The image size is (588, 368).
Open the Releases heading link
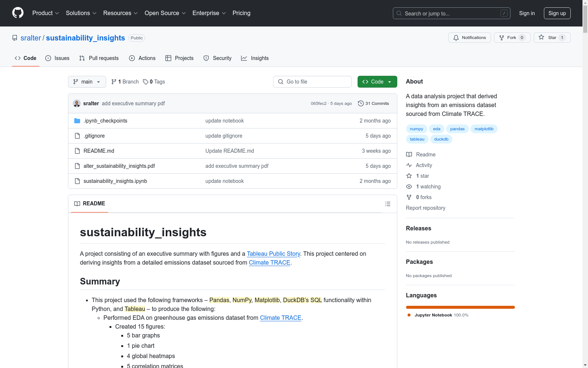click(419, 228)
